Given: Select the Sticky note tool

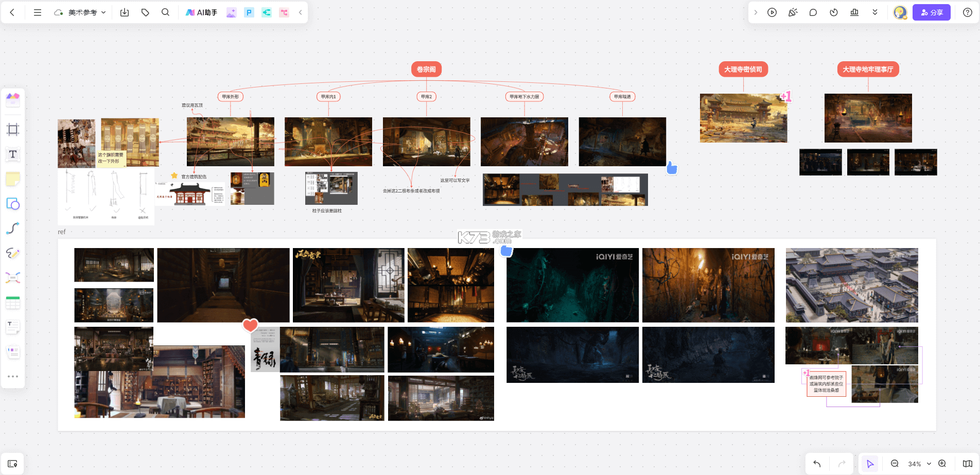Looking at the screenshot, I should 13,179.
